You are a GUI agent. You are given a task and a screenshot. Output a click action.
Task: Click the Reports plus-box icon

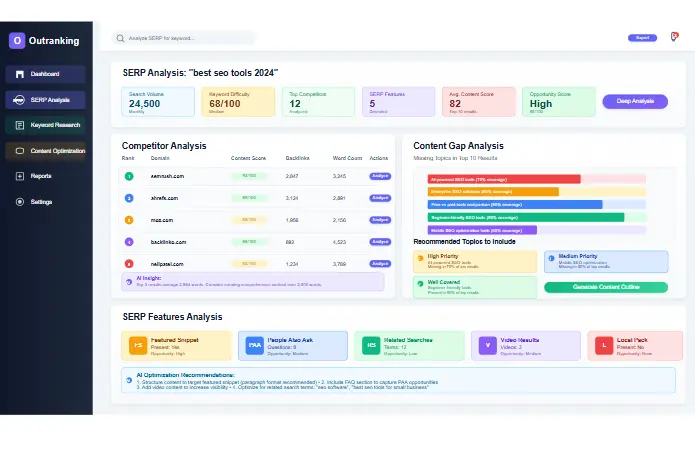coord(20,176)
